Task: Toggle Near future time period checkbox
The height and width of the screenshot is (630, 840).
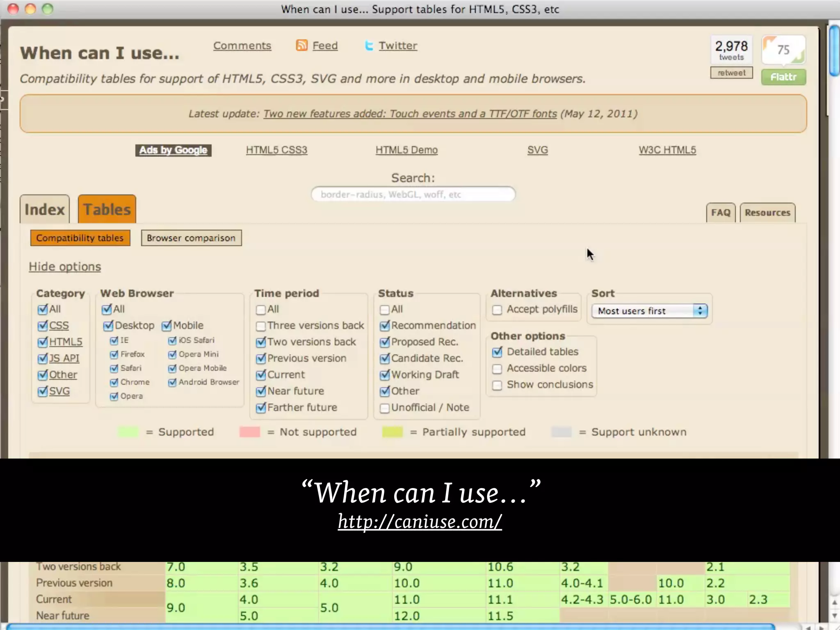Action: (260, 391)
